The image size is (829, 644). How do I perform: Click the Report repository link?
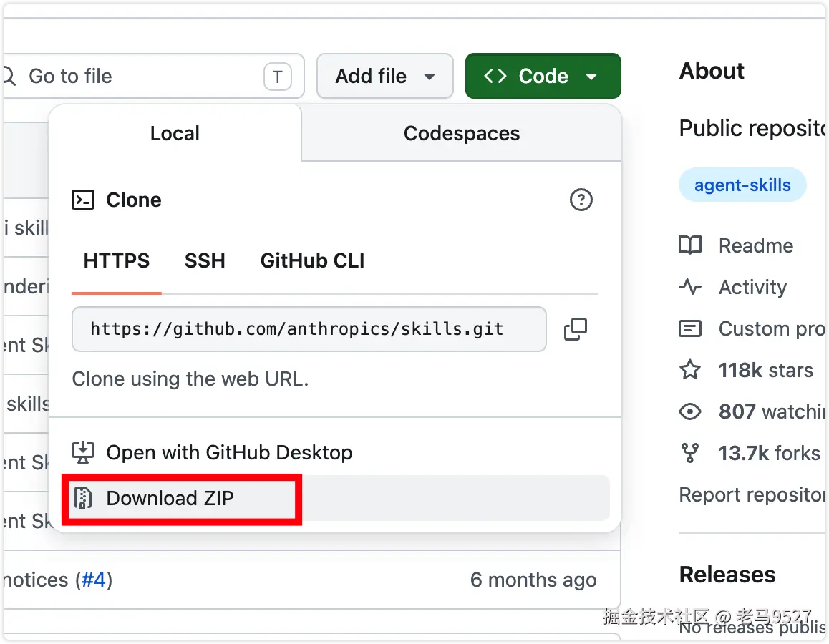752,495
